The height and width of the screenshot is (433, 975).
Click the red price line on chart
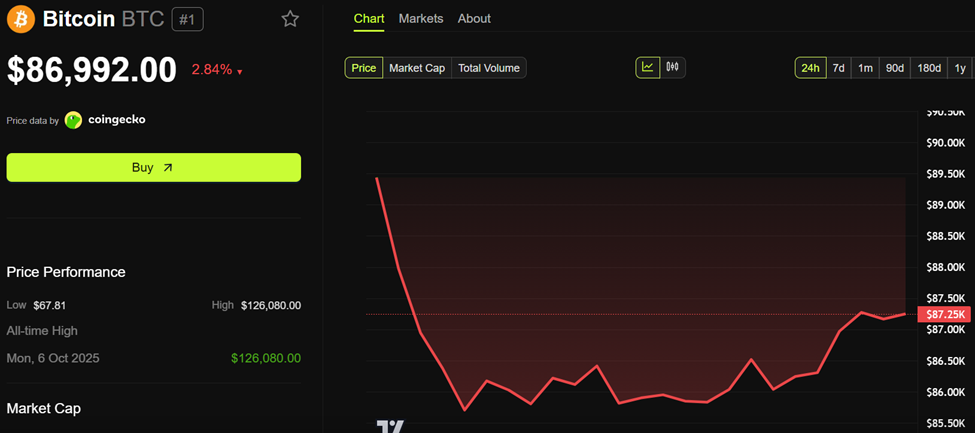click(x=640, y=397)
